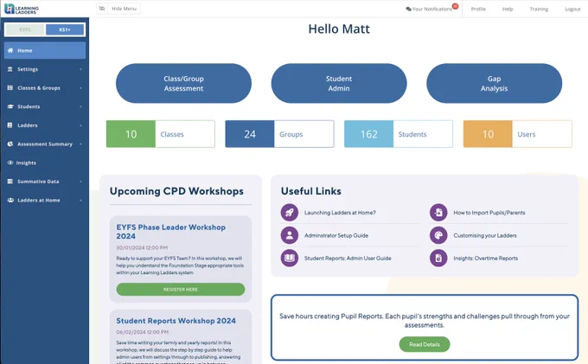
Task: Open the 10 Users stat card
Action: point(517,134)
